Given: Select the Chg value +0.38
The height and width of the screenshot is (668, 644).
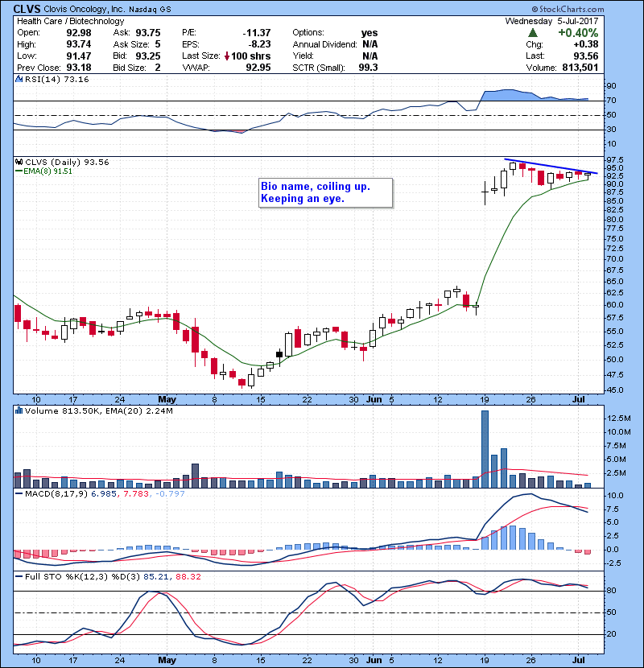Looking at the screenshot, I should 585,44.
